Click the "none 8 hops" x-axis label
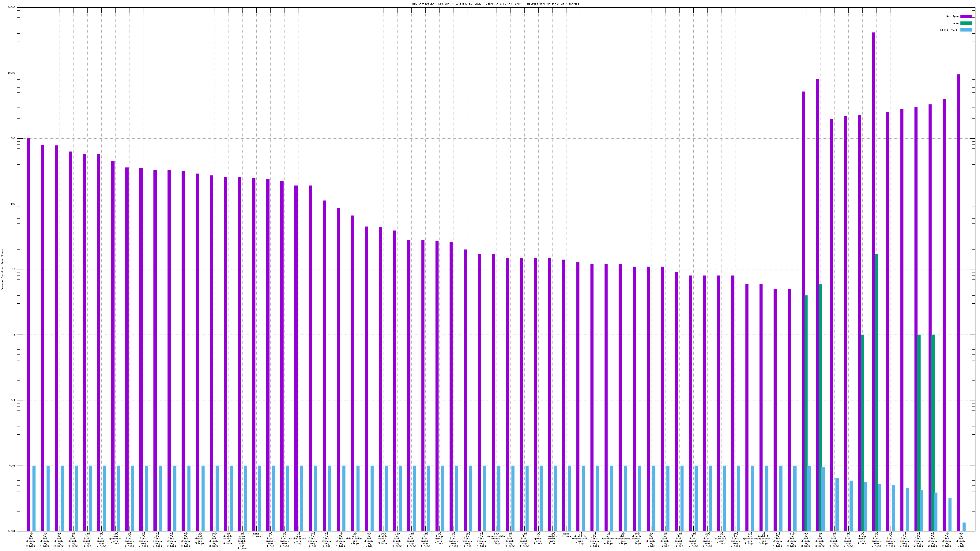Screen dimensions: 980x551 pyautogui.click(x=256, y=535)
